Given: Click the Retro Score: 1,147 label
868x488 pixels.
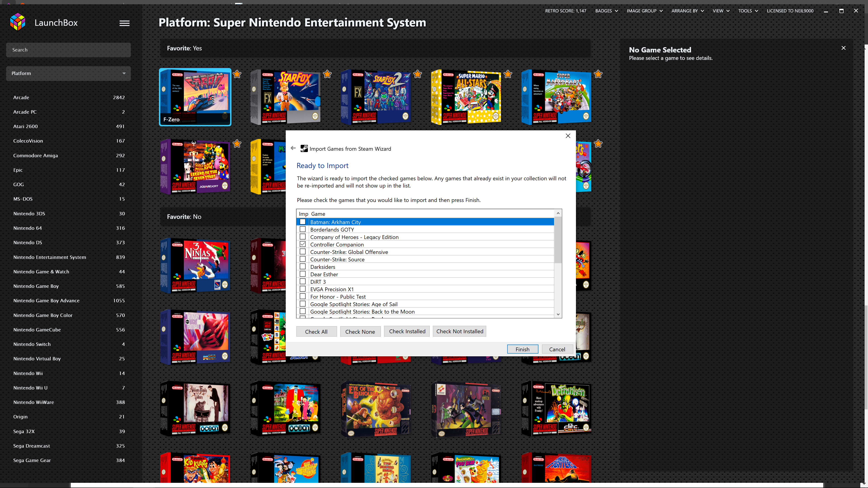Looking at the screenshot, I should click(x=566, y=11).
